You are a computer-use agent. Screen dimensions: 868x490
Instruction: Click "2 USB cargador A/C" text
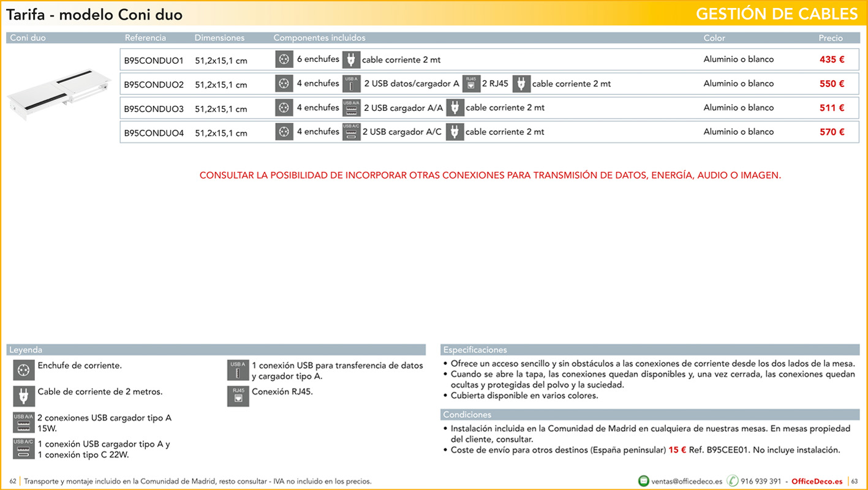coord(402,132)
